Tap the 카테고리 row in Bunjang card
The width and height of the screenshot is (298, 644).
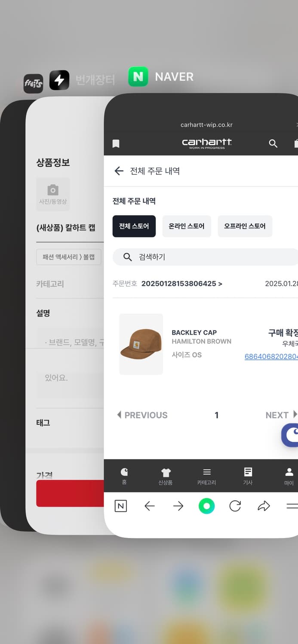coord(70,284)
